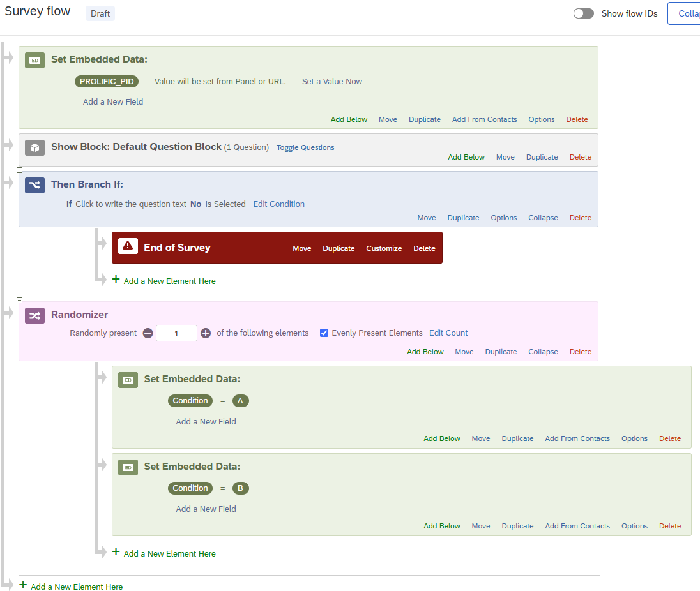700x591 pixels.
Task: Move the Randomizer element
Action: 464,352
